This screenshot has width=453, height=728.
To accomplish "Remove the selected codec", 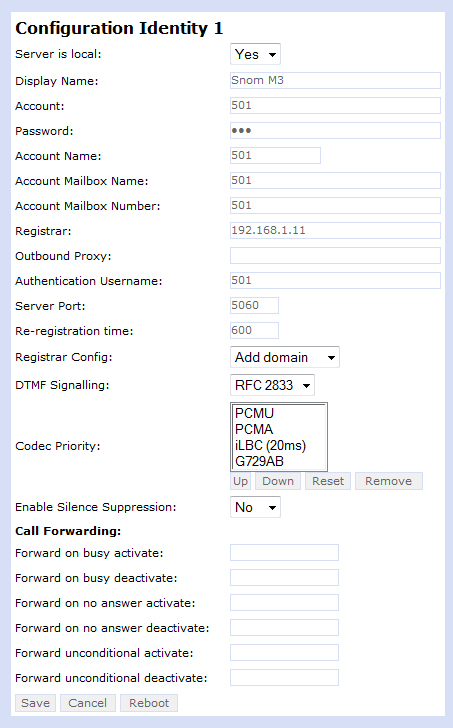I will tap(388, 481).
